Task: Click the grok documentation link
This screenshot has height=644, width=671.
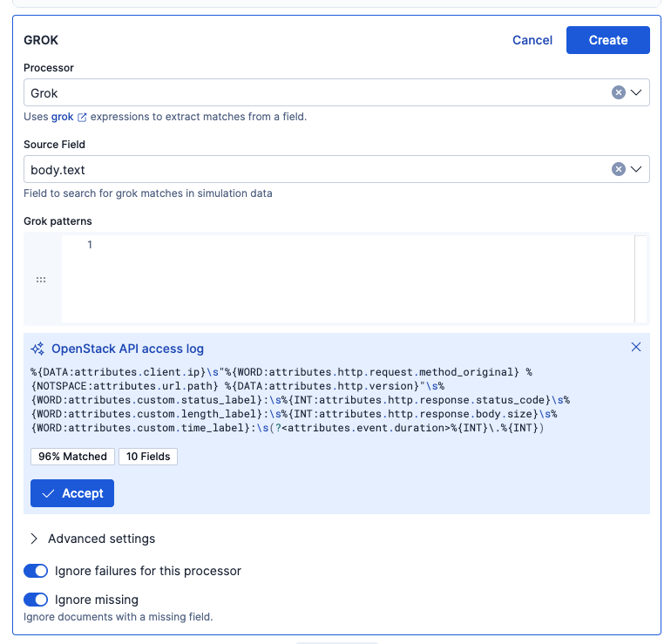Action: 69,117
